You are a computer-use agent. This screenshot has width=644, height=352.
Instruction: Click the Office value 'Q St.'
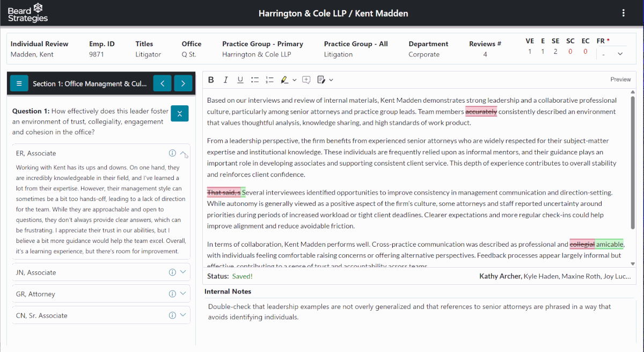[189, 54]
